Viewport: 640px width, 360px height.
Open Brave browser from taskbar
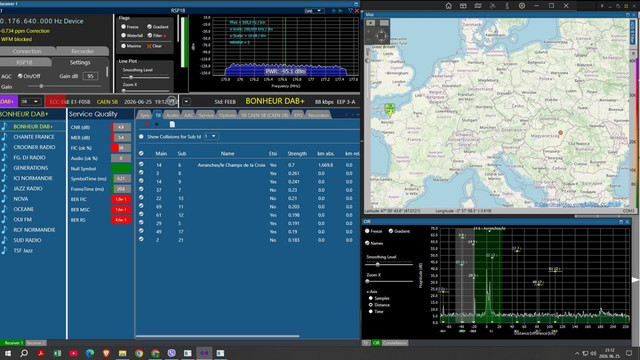click(106, 353)
